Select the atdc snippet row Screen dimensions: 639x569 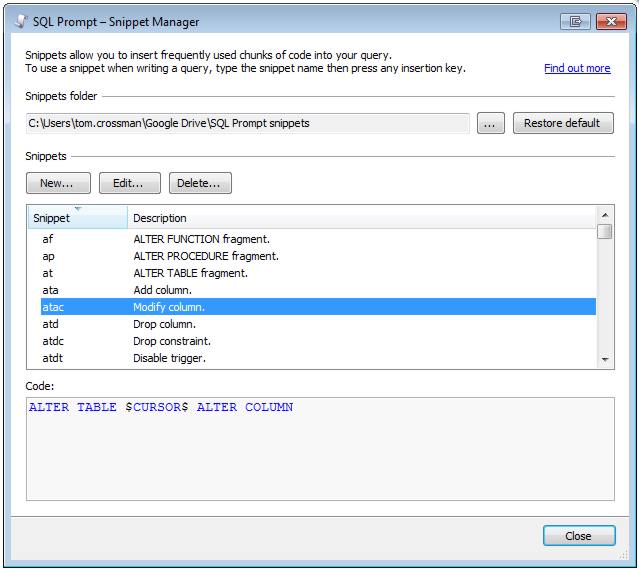pos(318,341)
